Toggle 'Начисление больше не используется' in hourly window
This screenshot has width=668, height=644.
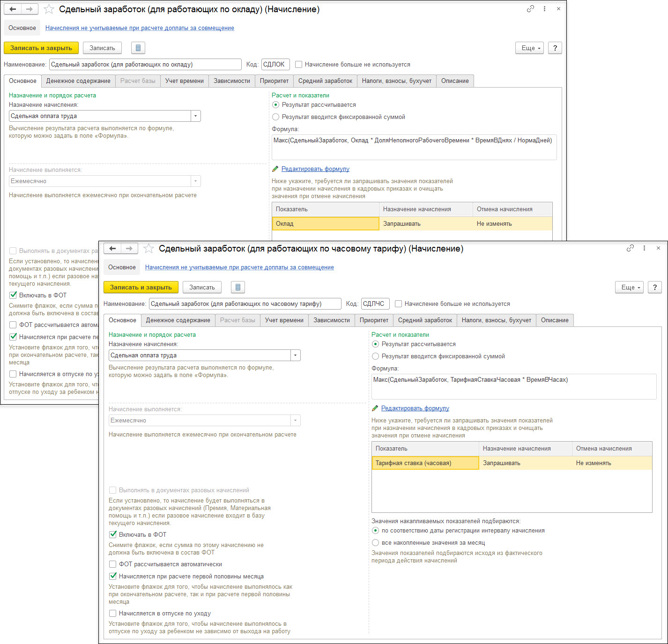click(x=399, y=304)
